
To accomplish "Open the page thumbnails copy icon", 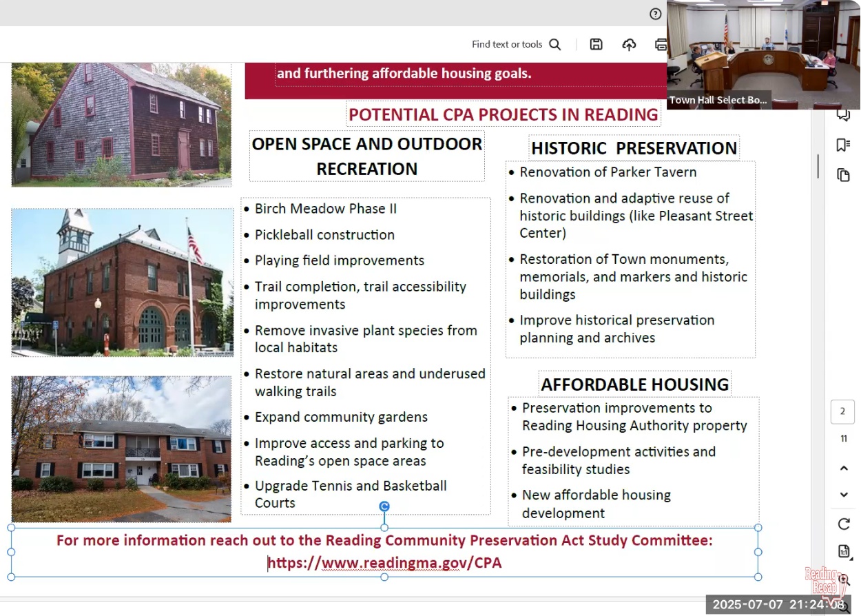I will (x=843, y=175).
